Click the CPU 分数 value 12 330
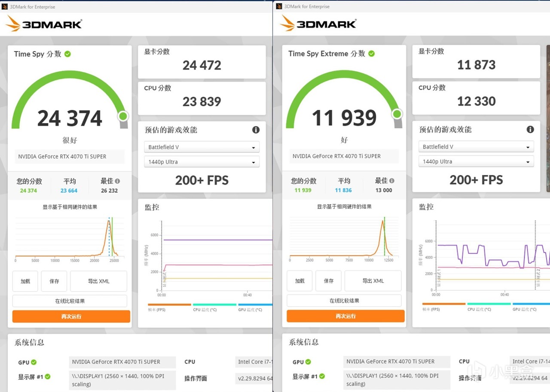Screen dimensions: 550x392 (x=477, y=101)
